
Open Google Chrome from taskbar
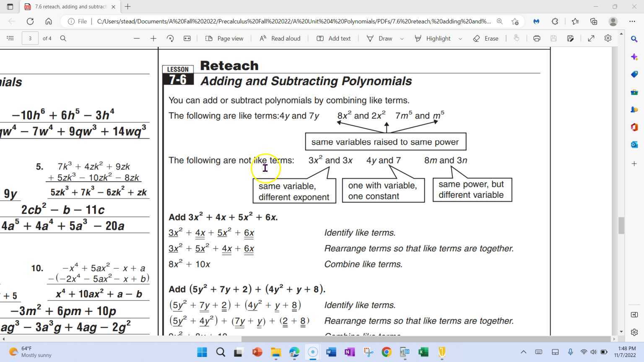[x=387, y=352]
